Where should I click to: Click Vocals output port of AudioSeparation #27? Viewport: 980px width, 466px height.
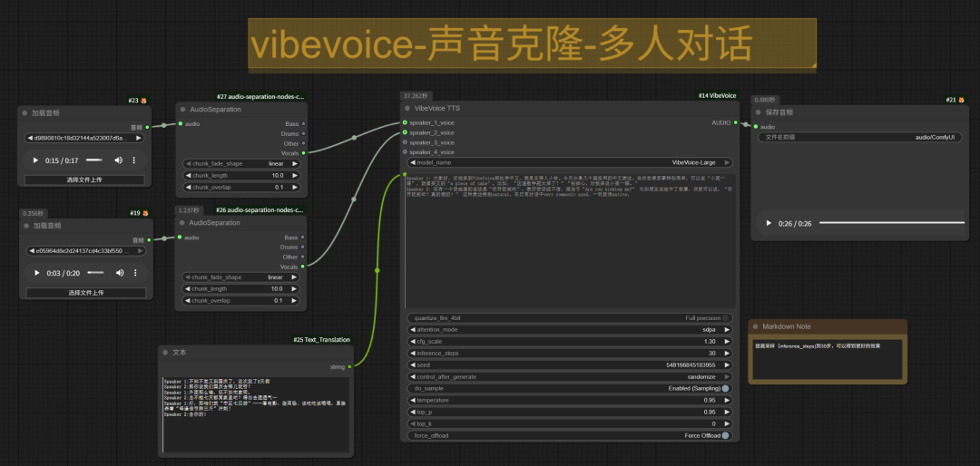[x=304, y=152]
